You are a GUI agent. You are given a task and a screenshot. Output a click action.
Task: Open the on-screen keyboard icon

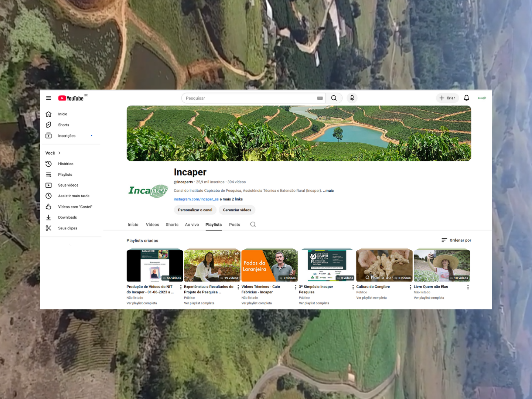pyautogui.click(x=320, y=98)
